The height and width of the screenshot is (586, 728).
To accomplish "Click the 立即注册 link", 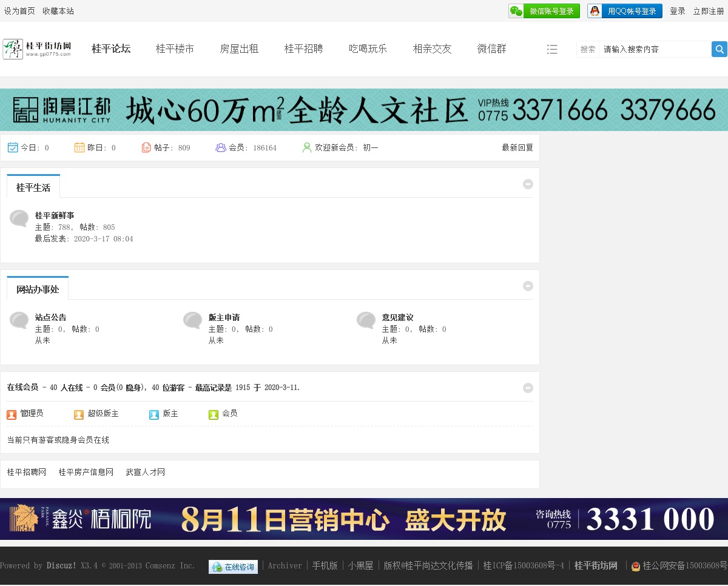I will tap(709, 11).
